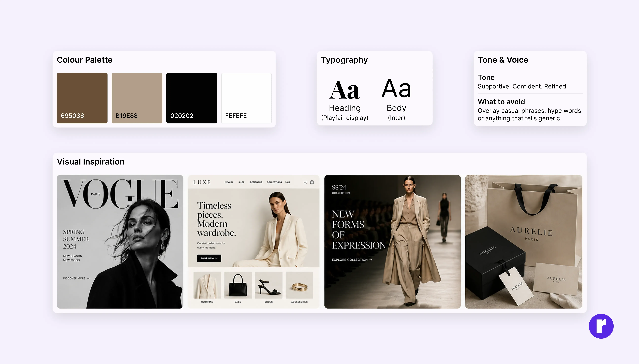Click the 'SS'24 COLLECTION' label
Viewport: 639px width, 364px height.
click(x=341, y=189)
